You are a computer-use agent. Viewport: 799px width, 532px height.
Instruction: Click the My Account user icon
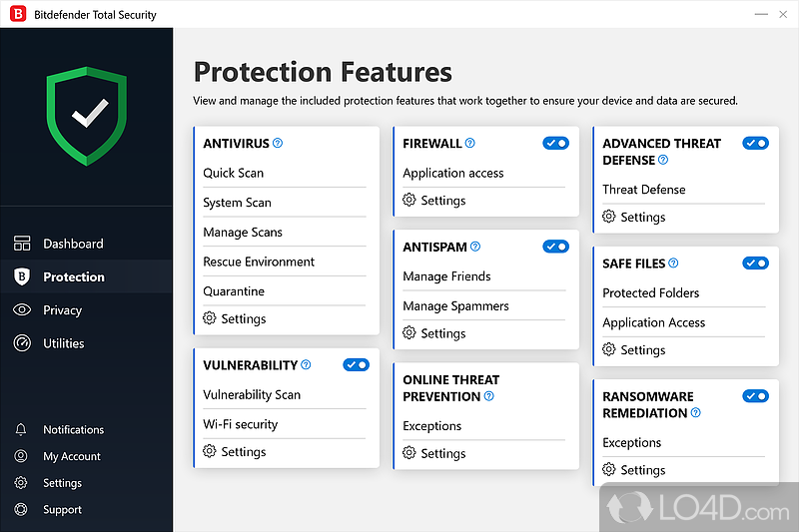tap(21, 456)
